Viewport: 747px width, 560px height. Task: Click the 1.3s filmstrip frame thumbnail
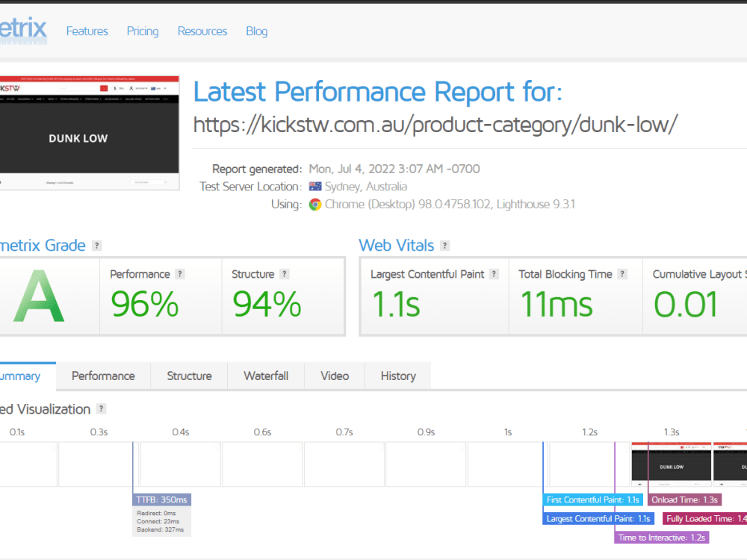coord(672,464)
